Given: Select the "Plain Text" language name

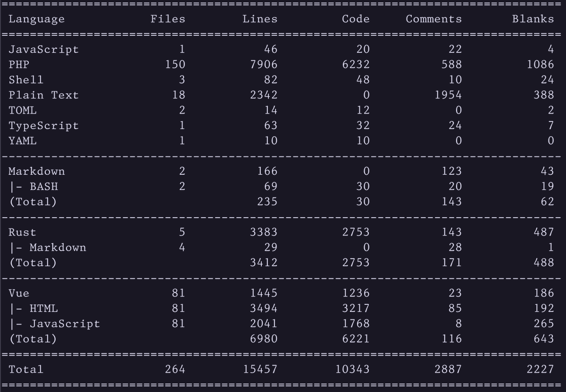Looking at the screenshot, I should (43, 95).
